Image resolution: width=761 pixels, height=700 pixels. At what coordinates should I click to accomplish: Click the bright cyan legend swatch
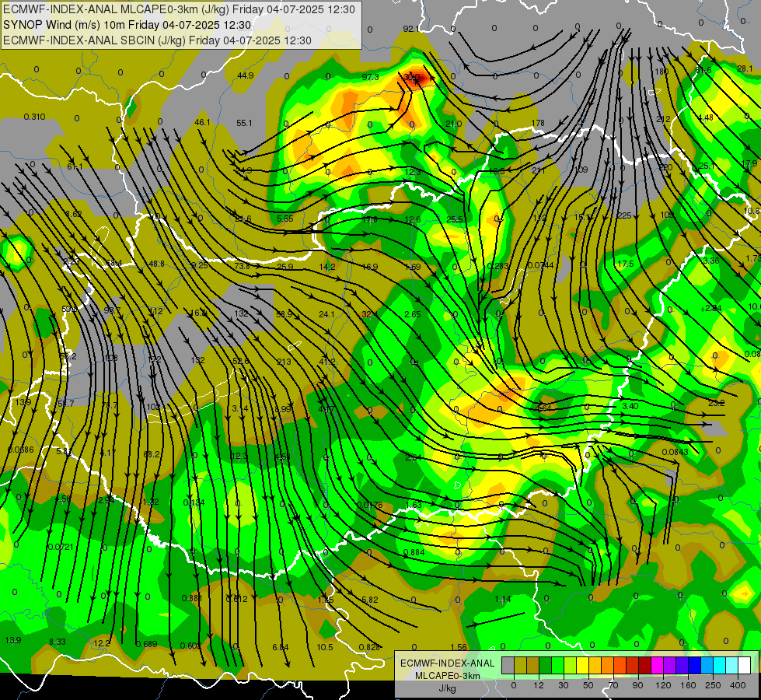pos(720,666)
